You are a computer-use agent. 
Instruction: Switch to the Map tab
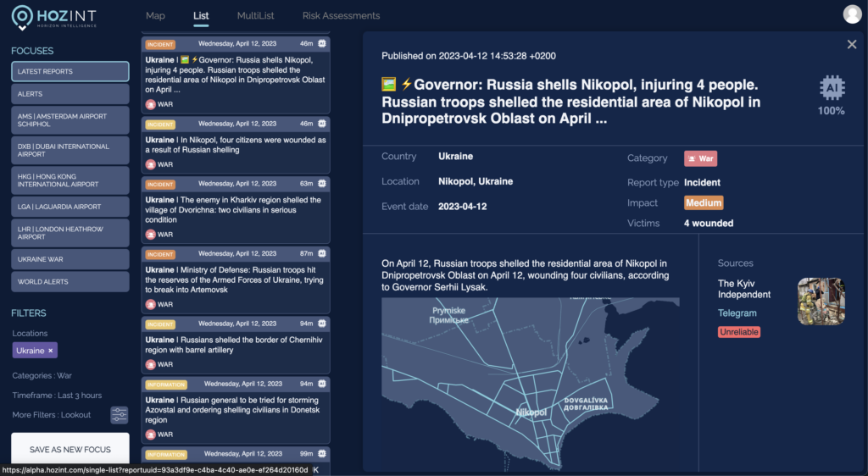point(155,15)
